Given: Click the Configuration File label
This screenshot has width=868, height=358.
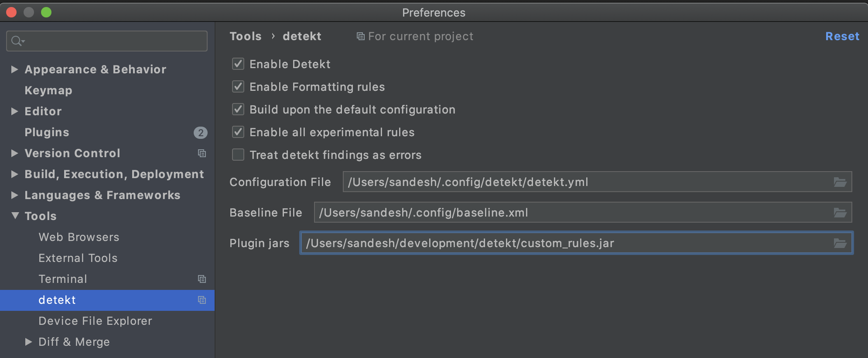Looking at the screenshot, I should pos(280,182).
